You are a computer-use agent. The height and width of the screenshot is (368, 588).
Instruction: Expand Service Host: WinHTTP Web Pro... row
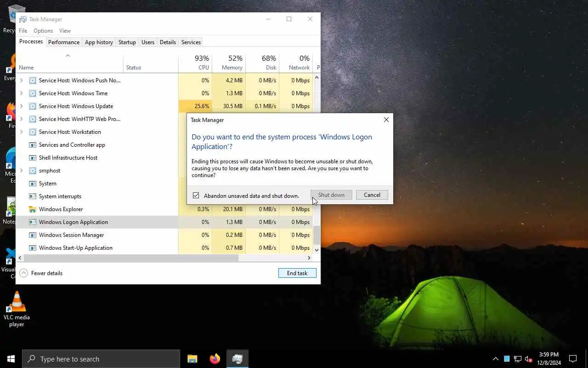(x=21, y=119)
